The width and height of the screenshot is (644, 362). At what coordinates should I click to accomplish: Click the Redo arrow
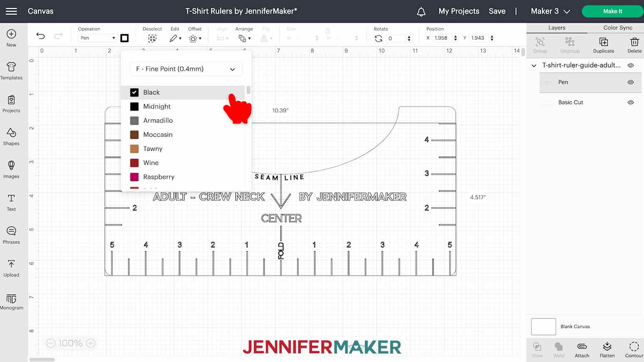pos(59,36)
